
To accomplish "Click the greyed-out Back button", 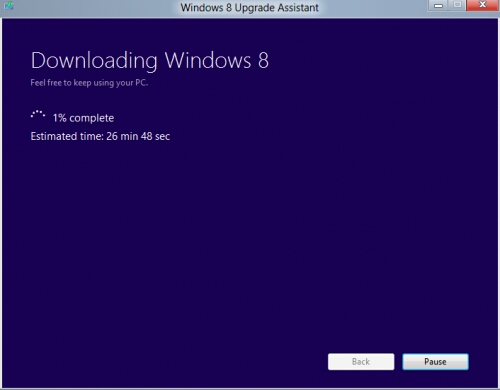I will pos(361,362).
